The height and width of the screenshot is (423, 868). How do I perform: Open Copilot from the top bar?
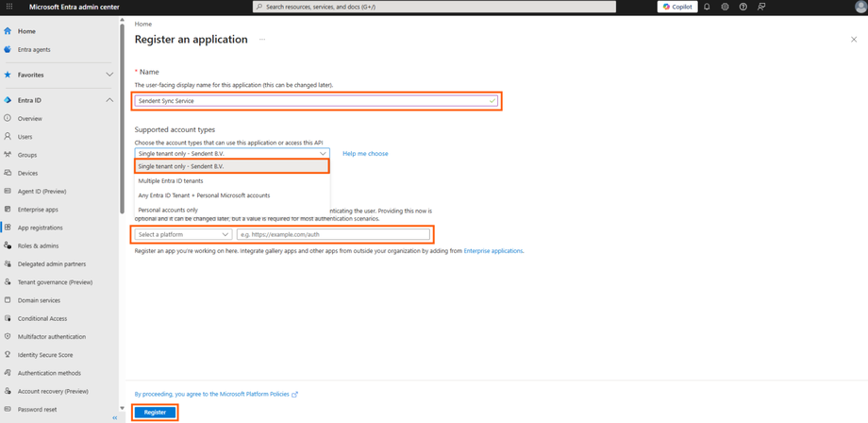click(677, 7)
